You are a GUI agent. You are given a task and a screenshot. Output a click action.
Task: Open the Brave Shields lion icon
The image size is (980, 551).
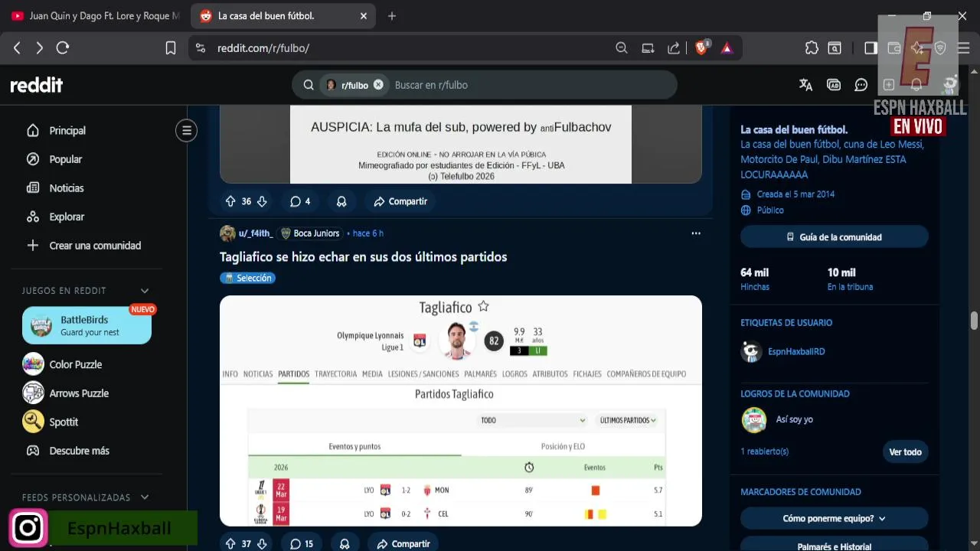click(702, 47)
